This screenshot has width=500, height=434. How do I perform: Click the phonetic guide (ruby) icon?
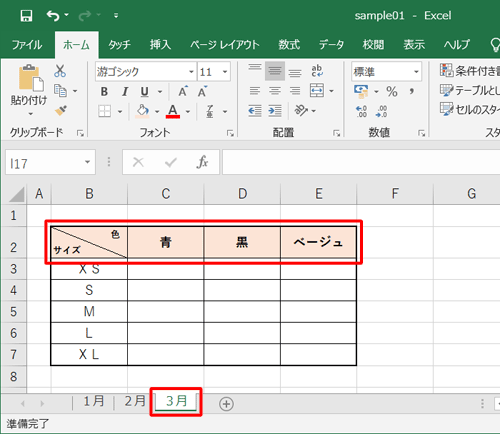[x=209, y=111]
